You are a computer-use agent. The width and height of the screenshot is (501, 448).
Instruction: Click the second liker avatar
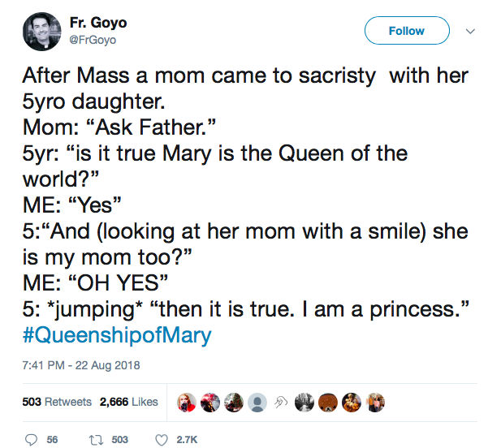point(209,401)
